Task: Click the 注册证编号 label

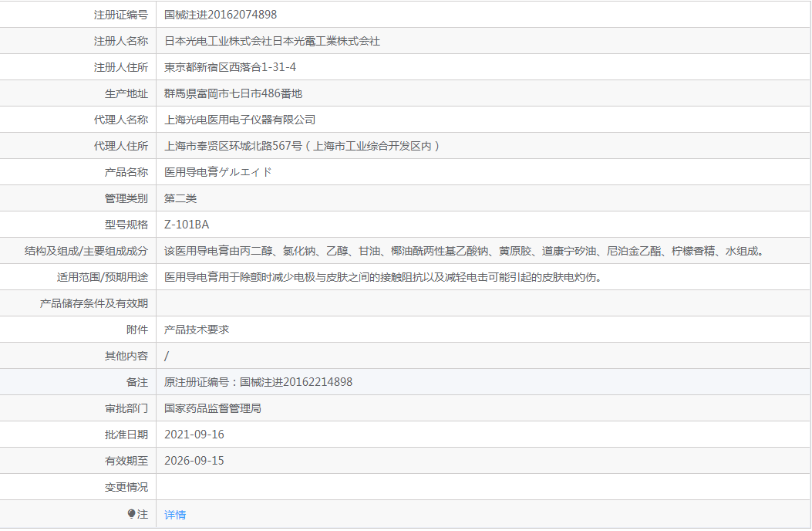Action: tap(120, 15)
